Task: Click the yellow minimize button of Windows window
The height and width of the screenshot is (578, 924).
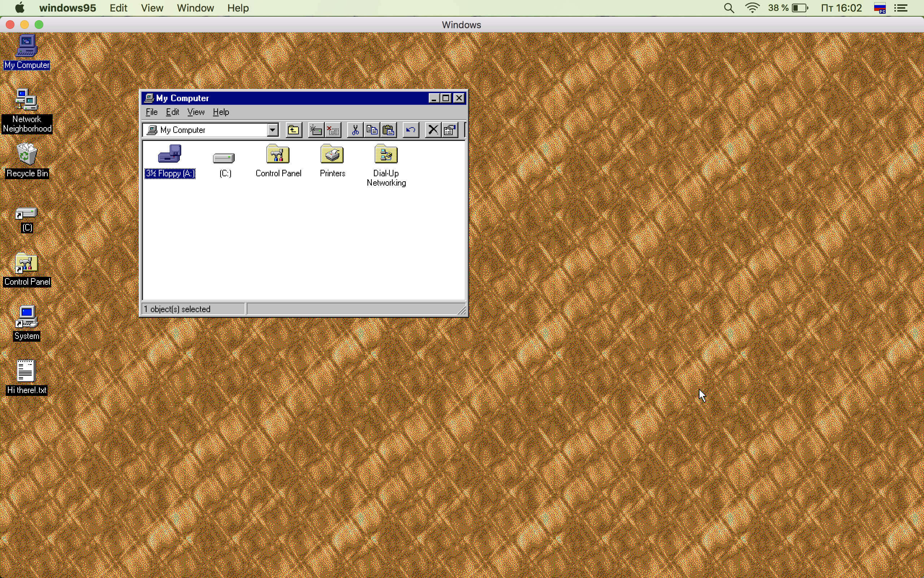Action: [x=25, y=25]
